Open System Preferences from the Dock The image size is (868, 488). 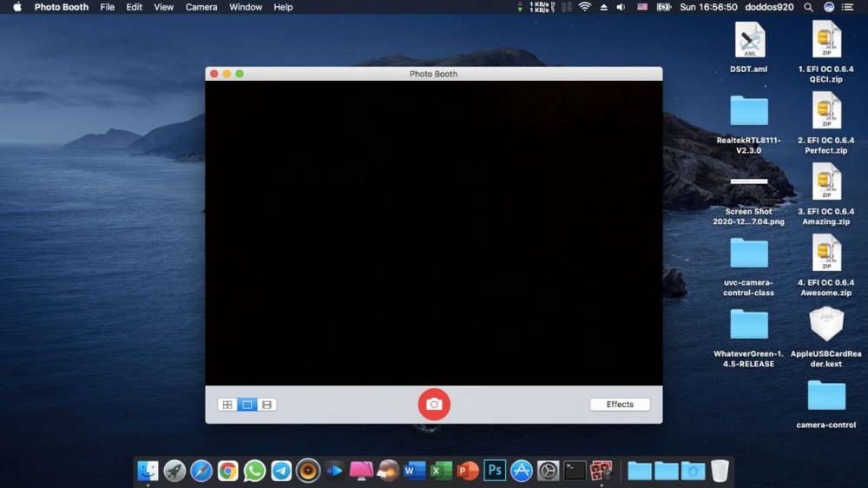pyautogui.click(x=548, y=471)
